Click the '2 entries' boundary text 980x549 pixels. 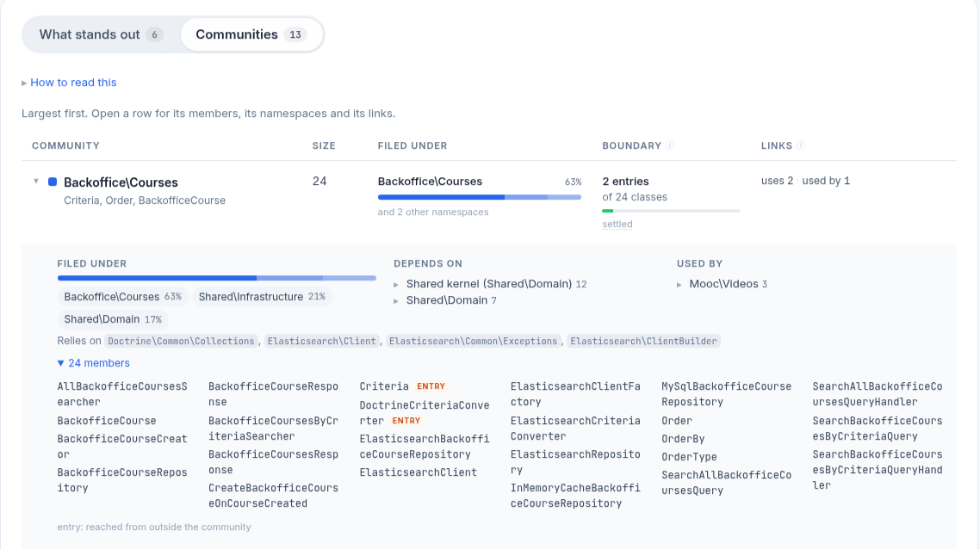point(625,181)
